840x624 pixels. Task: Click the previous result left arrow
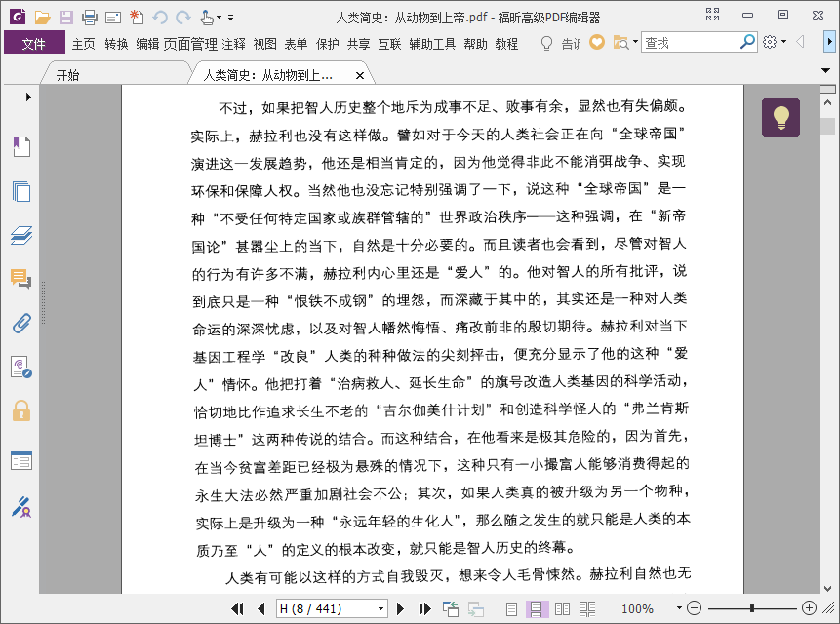(x=801, y=42)
